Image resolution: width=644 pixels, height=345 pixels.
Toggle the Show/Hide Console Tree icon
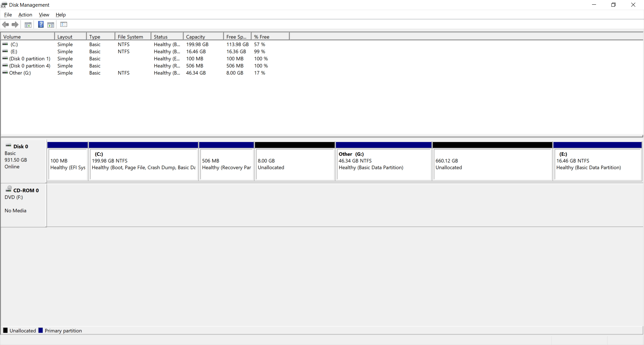click(28, 24)
